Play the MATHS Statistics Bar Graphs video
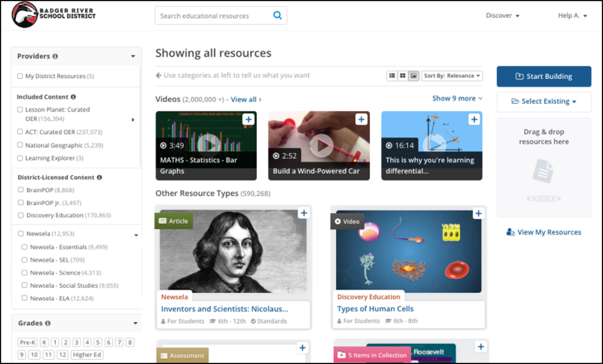This screenshot has width=603, height=364. click(x=209, y=145)
